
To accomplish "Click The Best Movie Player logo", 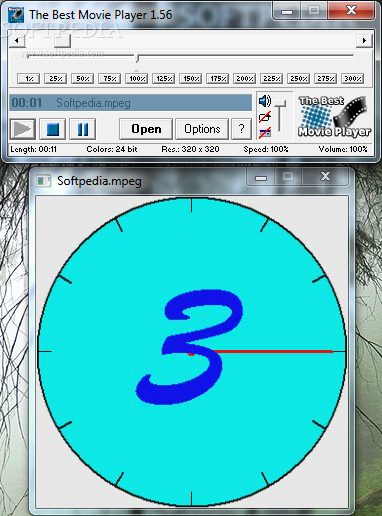I will (334, 116).
